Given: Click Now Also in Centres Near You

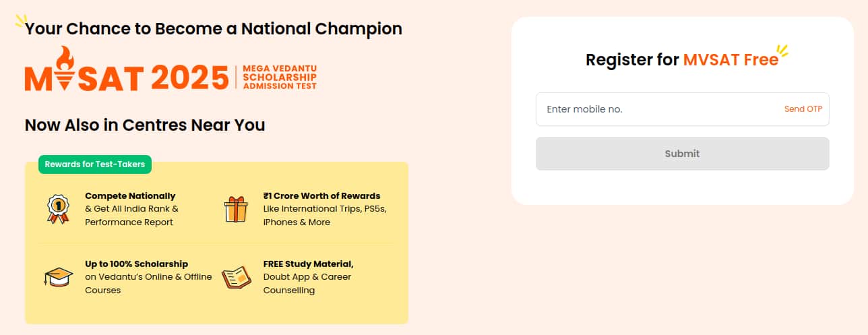Looking at the screenshot, I should (144, 125).
